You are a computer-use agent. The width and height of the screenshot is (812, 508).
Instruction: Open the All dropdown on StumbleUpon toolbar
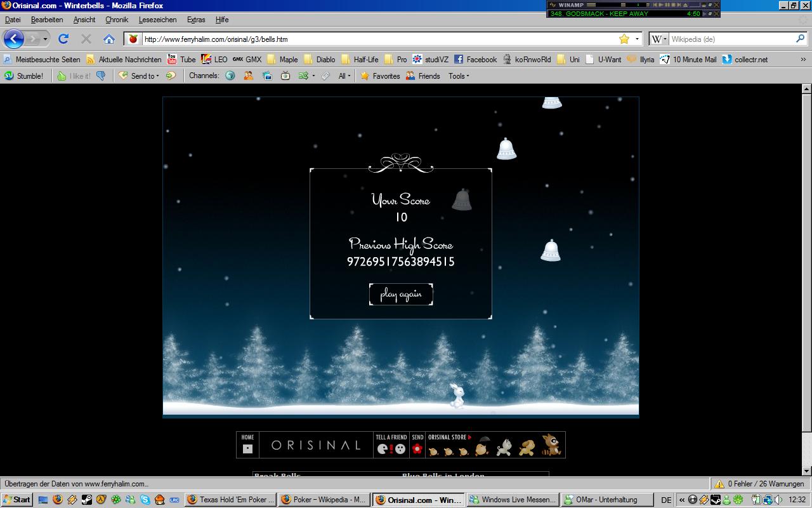point(343,76)
